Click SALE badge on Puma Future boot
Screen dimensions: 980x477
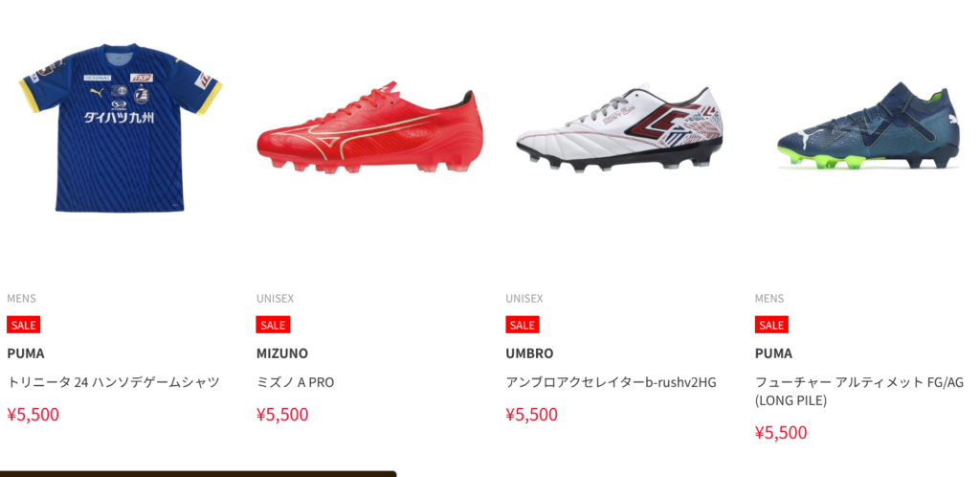coord(771,325)
